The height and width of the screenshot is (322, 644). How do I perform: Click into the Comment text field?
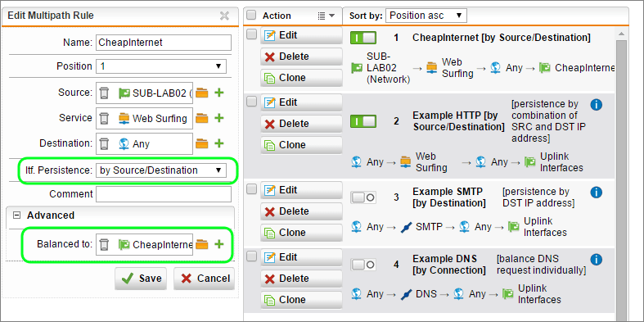164,194
